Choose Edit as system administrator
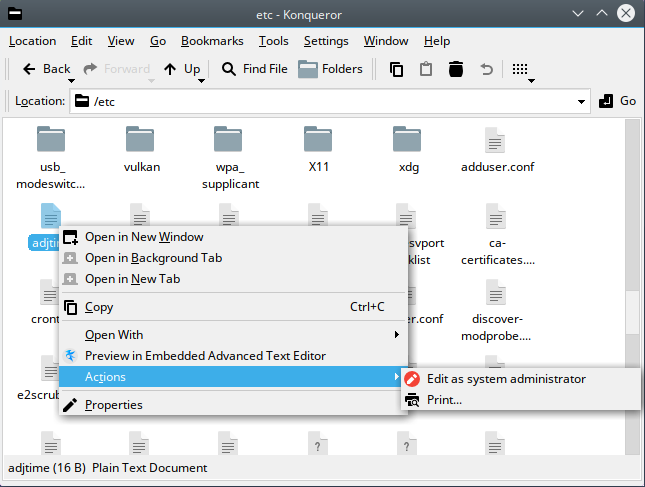Image resolution: width=645 pixels, height=487 pixels. tap(521, 379)
